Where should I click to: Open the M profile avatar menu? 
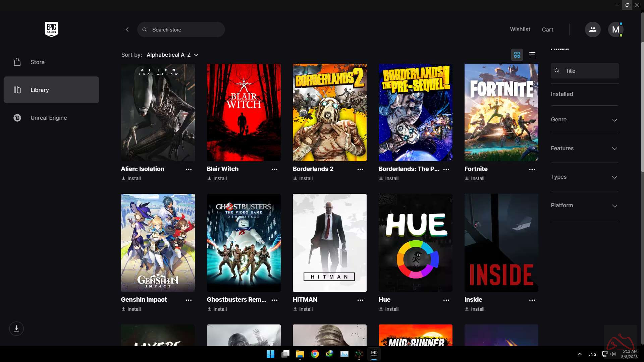[x=615, y=29]
